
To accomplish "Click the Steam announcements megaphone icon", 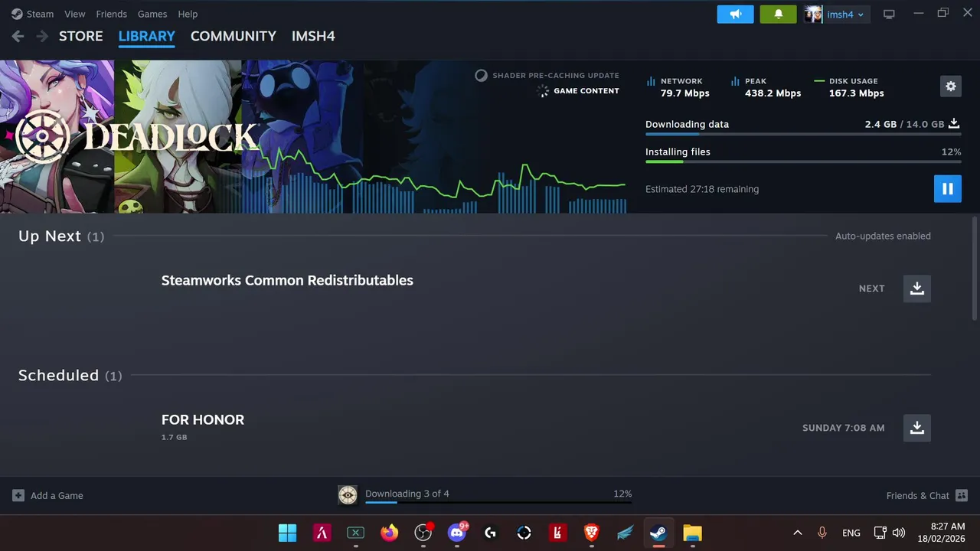I will 736,15.
